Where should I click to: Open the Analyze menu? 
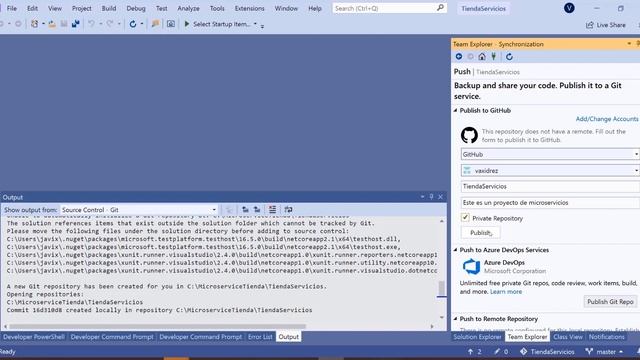click(x=188, y=8)
